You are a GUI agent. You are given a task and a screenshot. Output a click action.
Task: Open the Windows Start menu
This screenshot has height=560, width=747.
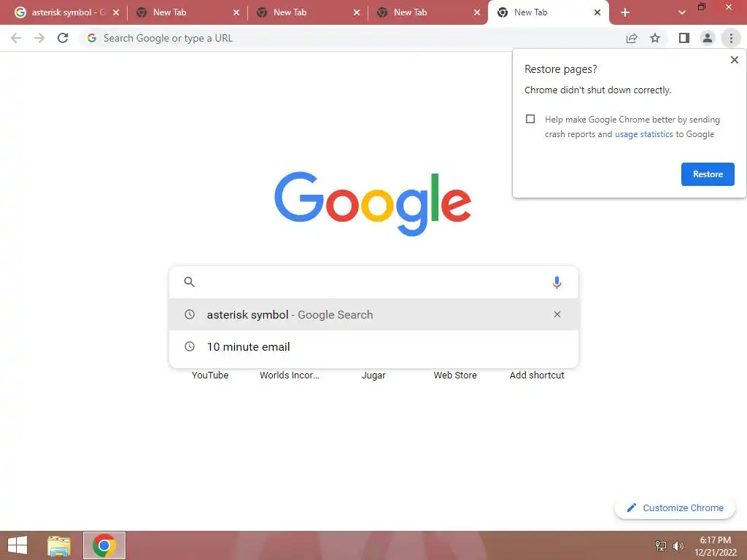(18, 545)
